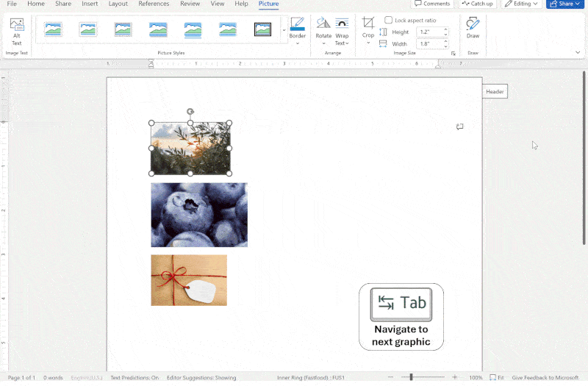Apply the black double-frame picture style
This screenshot has height=386, width=588.
pos(262,29)
